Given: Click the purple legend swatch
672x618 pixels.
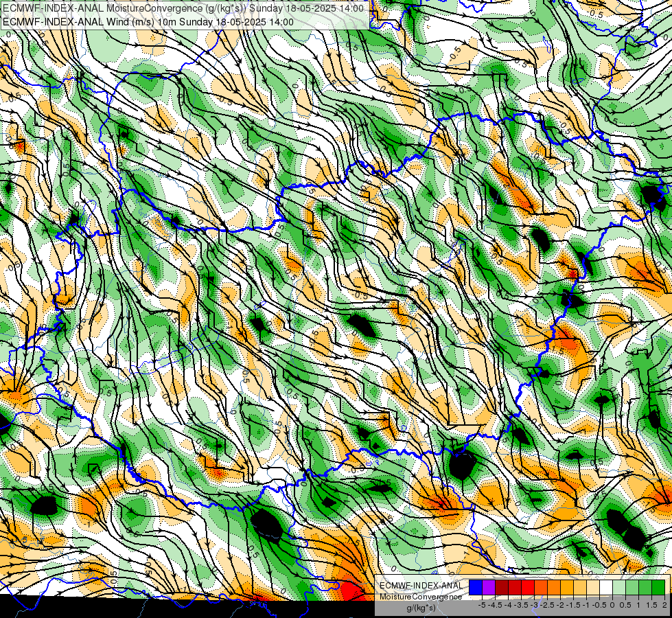Looking at the screenshot, I should coord(489,587).
